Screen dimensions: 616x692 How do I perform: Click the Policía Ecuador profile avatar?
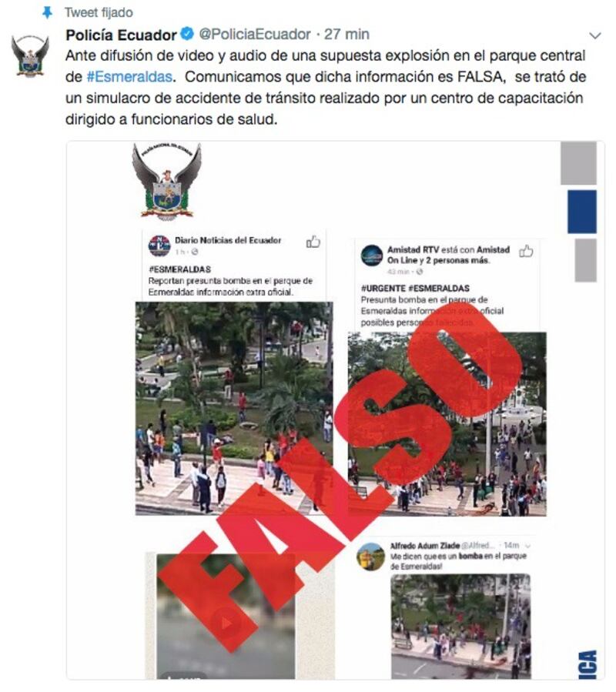point(30,57)
